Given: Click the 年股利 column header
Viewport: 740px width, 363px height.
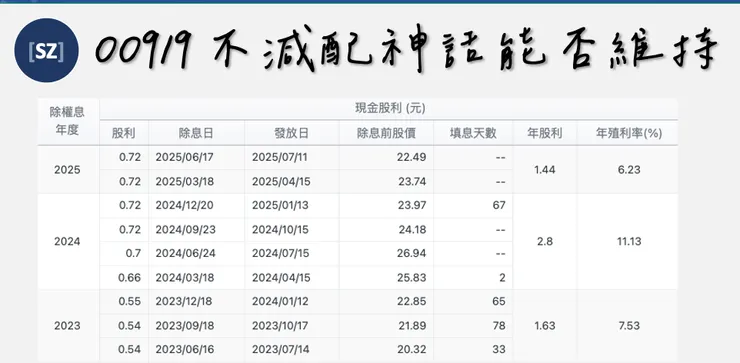Looking at the screenshot, I should [x=545, y=133].
